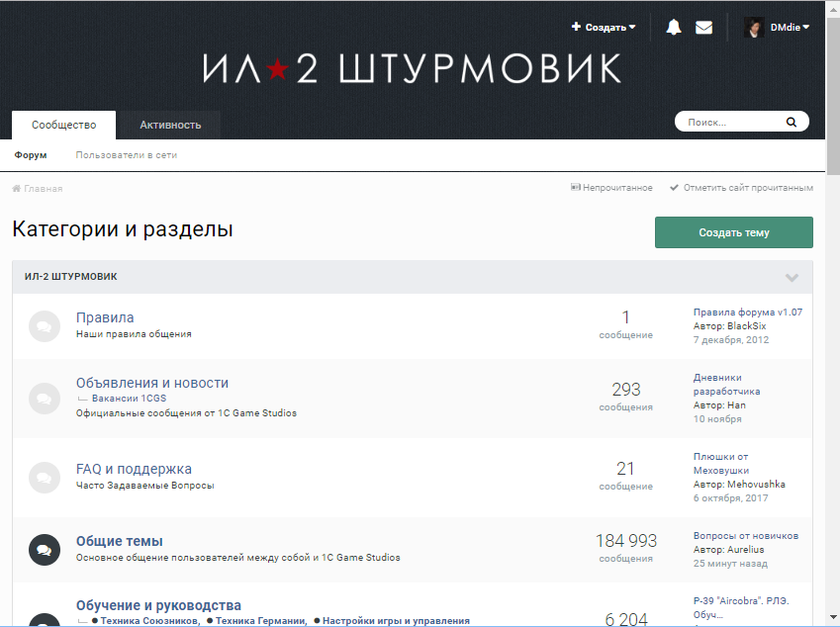Viewport: 840px width, 627px height.
Task: Open Han author profile
Action: [x=736, y=405]
